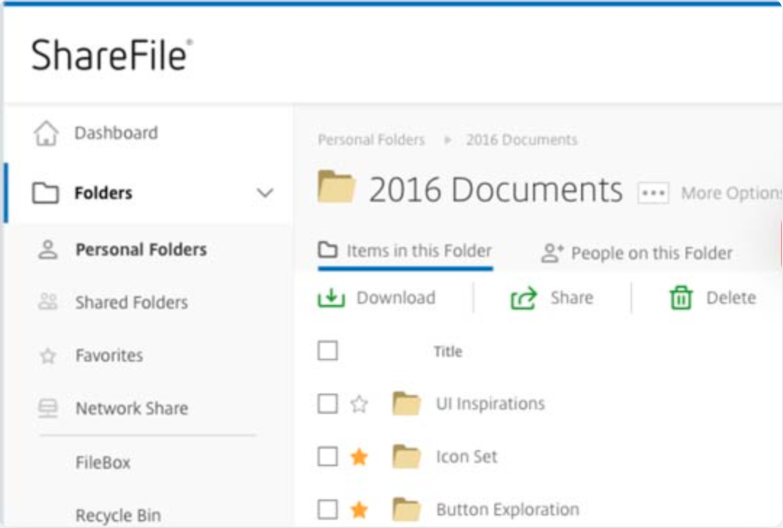
Task: Unstar the Icon Set folder
Action: 359,457
